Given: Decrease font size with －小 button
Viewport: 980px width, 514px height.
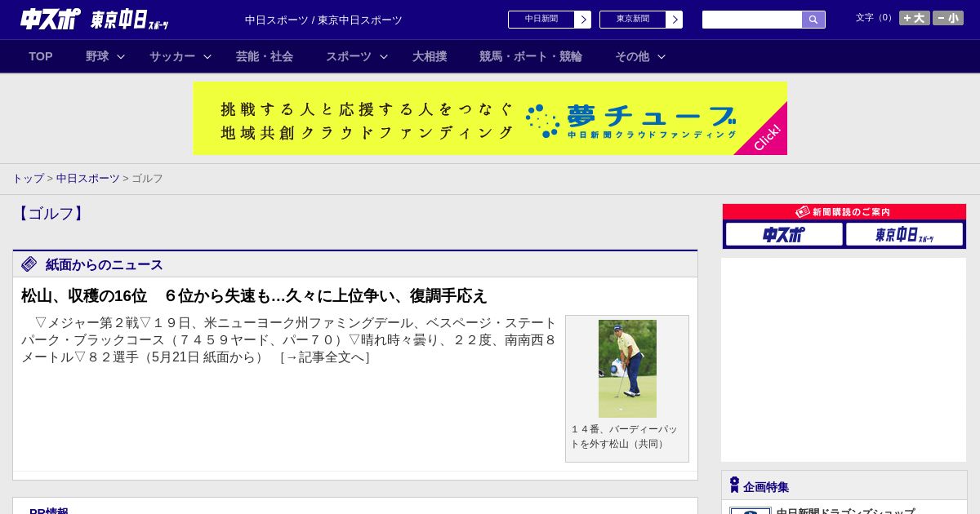Looking at the screenshot, I should coord(948,18).
